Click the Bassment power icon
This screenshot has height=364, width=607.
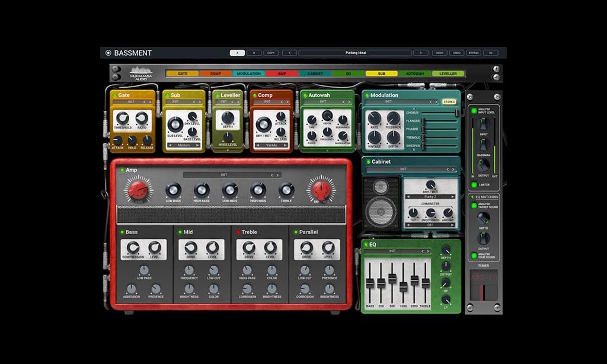[x=108, y=53]
